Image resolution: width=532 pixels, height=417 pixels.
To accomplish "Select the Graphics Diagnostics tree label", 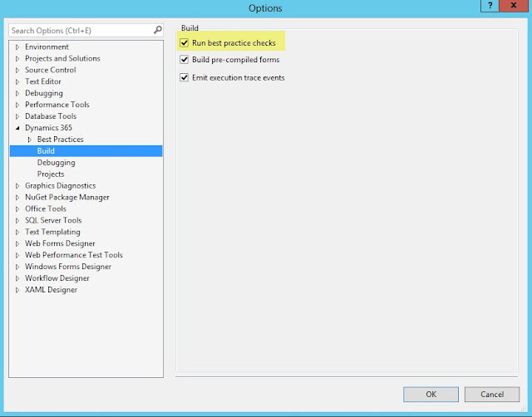I will tap(60, 186).
